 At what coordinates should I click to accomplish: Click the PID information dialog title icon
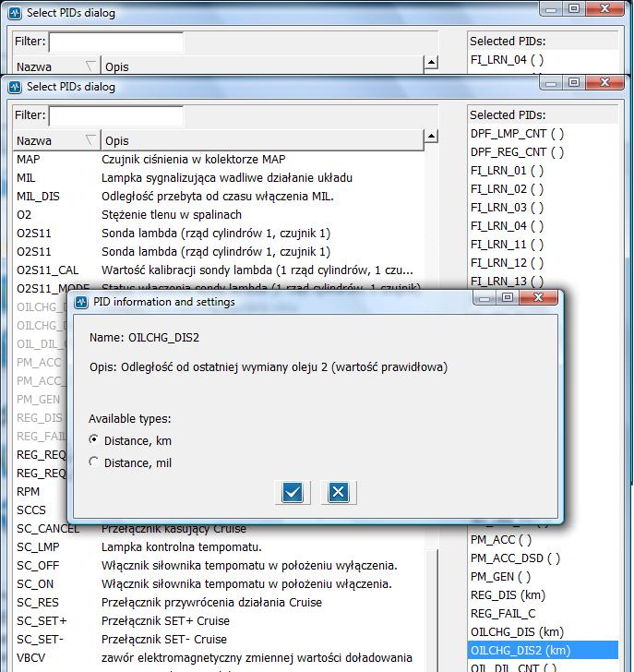pos(81,302)
